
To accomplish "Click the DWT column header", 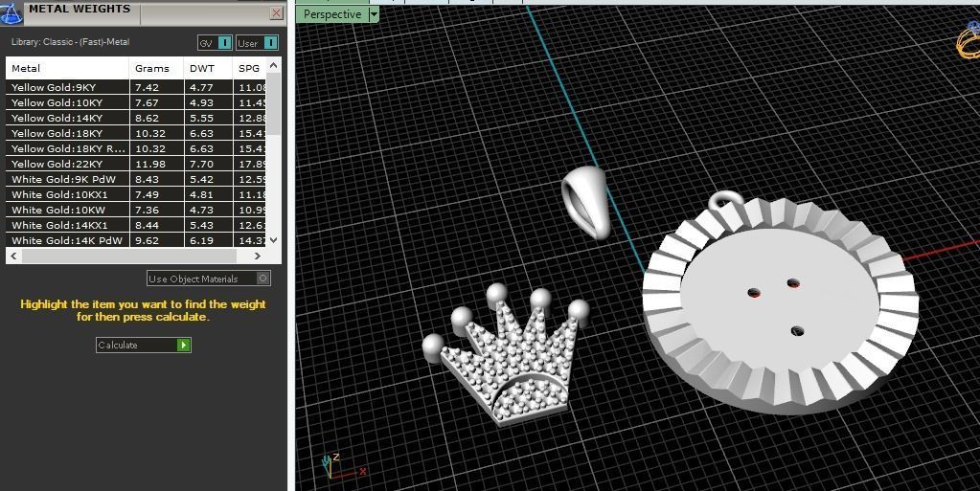I will [x=208, y=68].
